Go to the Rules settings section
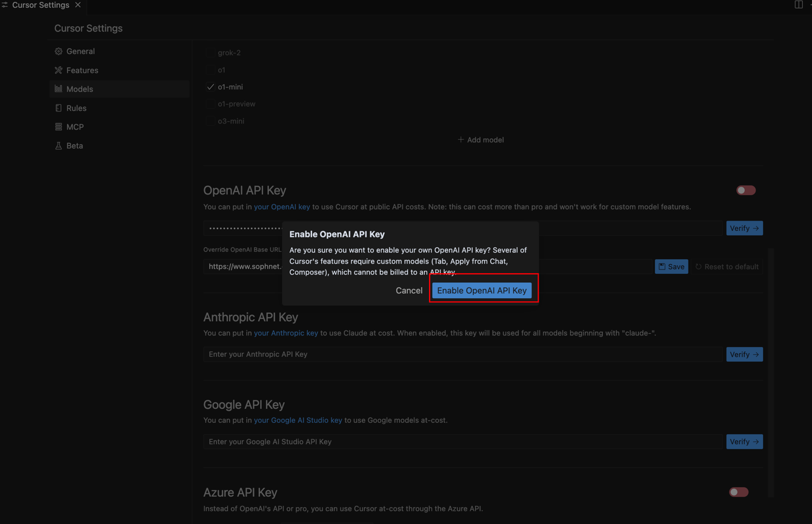 click(x=119, y=108)
